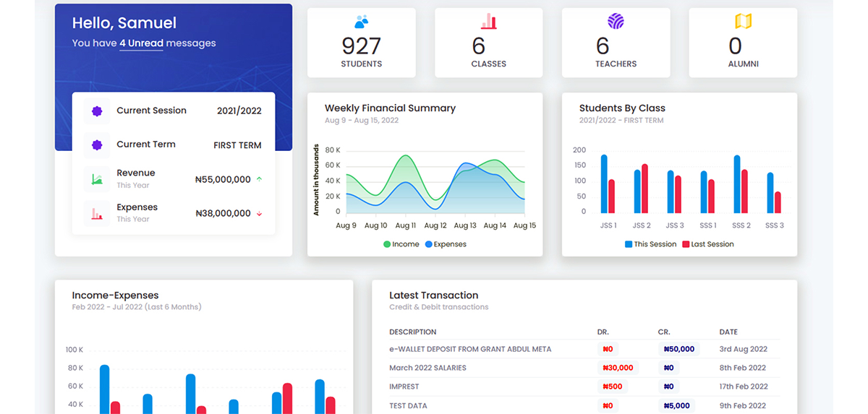The image size is (868, 414).
Task: Click the Teachers card purple globe icon
Action: [x=616, y=21]
